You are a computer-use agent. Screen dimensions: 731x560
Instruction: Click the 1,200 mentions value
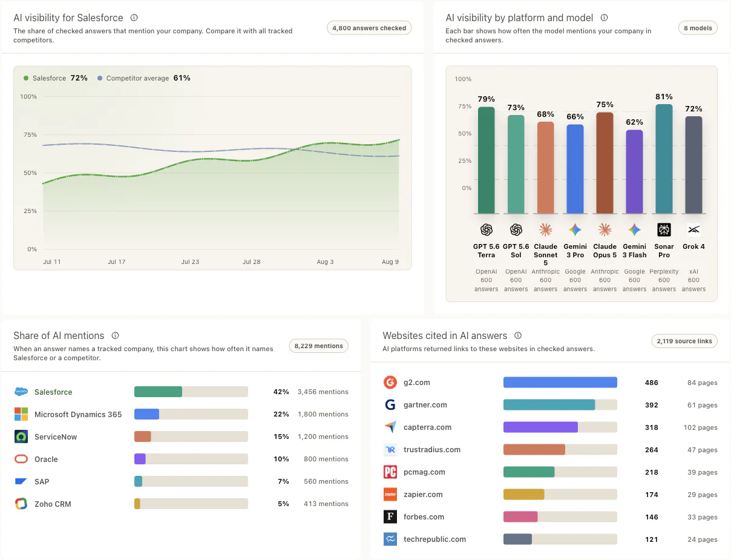(x=323, y=436)
